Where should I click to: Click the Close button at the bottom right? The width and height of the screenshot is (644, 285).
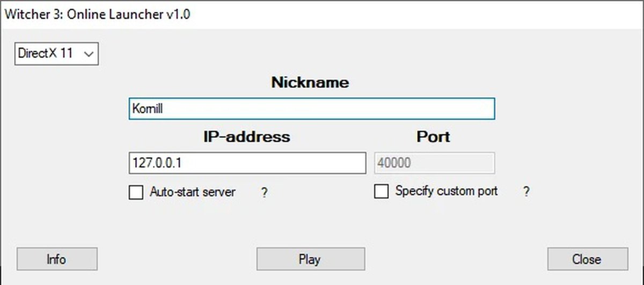pyautogui.click(x=587, y=259)
